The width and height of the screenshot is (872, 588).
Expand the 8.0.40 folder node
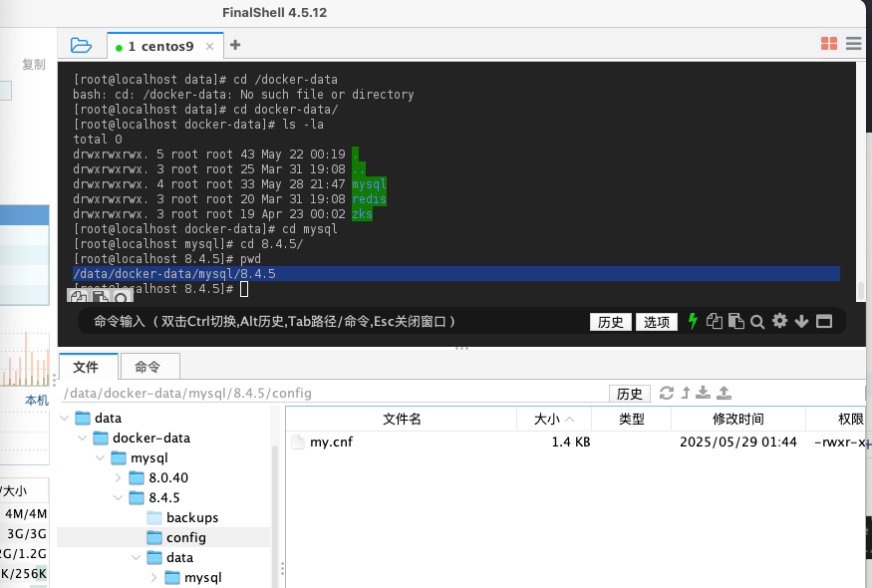[x=118, y=477]
